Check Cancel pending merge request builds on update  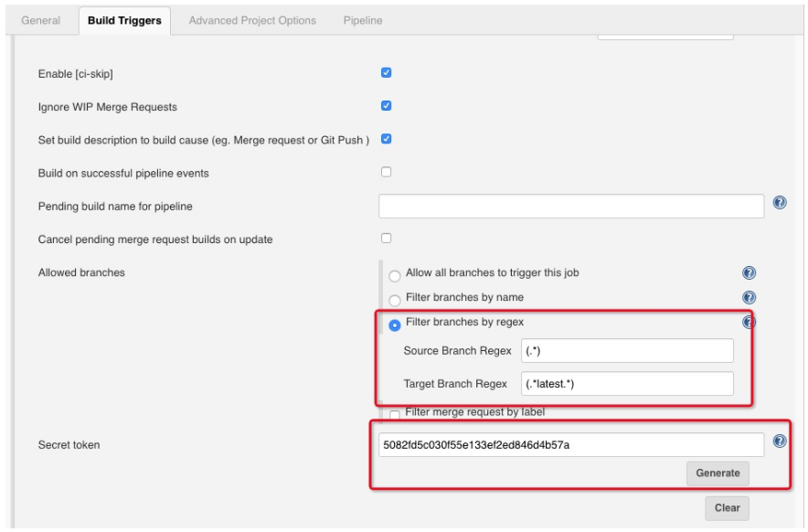tap(386, 238)
